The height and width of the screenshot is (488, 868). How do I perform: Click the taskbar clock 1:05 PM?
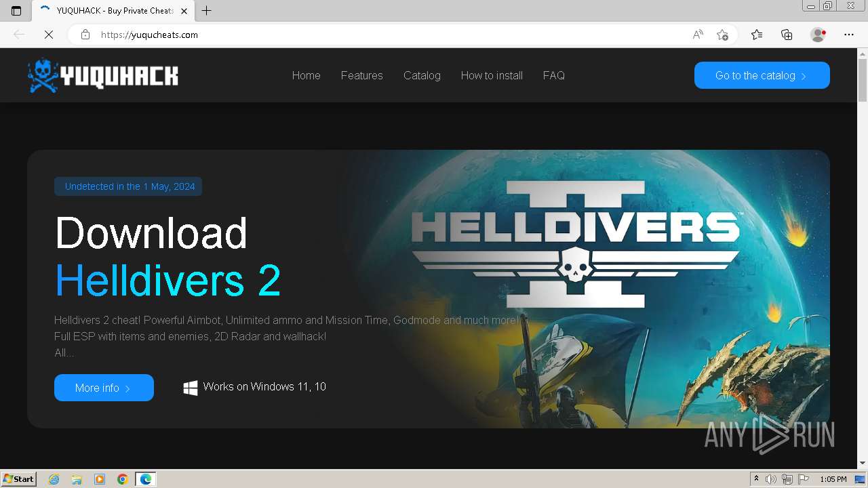click(x=833, y=479)
